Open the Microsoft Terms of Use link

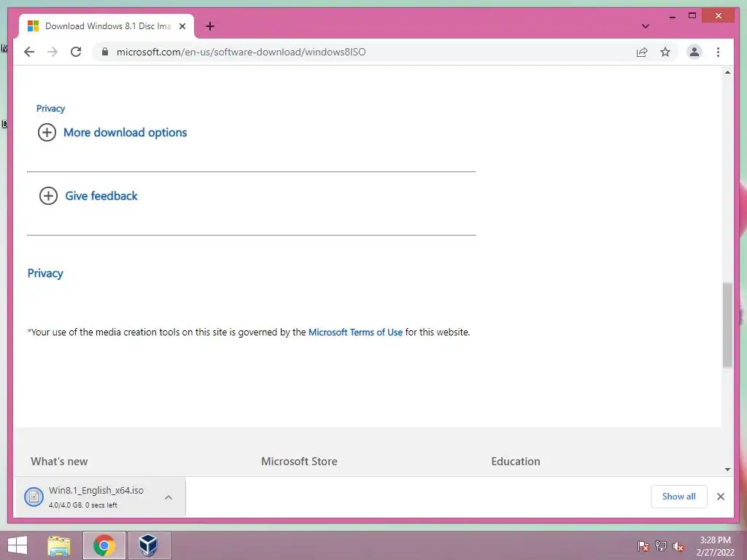tap(355, 332)
